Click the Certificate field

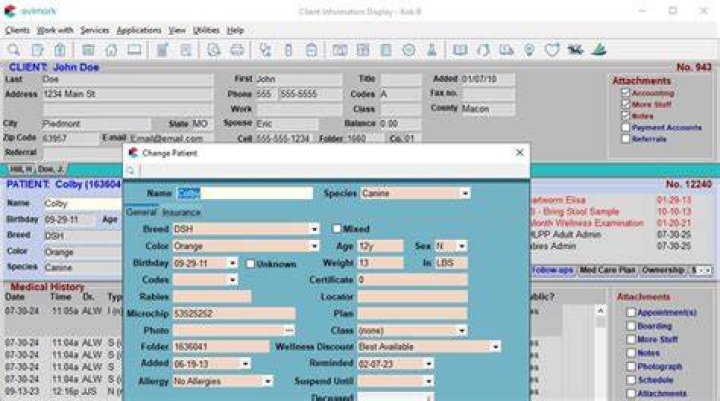412,280
